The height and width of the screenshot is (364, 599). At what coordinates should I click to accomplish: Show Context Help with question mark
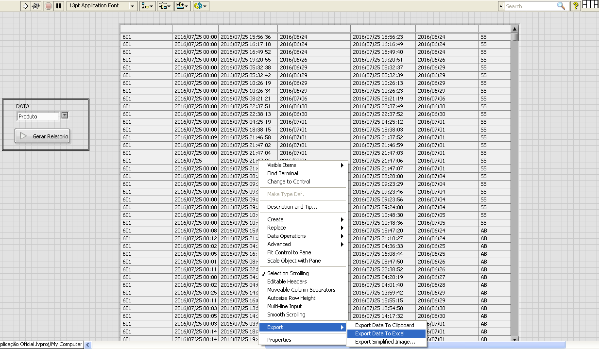tap(576, 6)
